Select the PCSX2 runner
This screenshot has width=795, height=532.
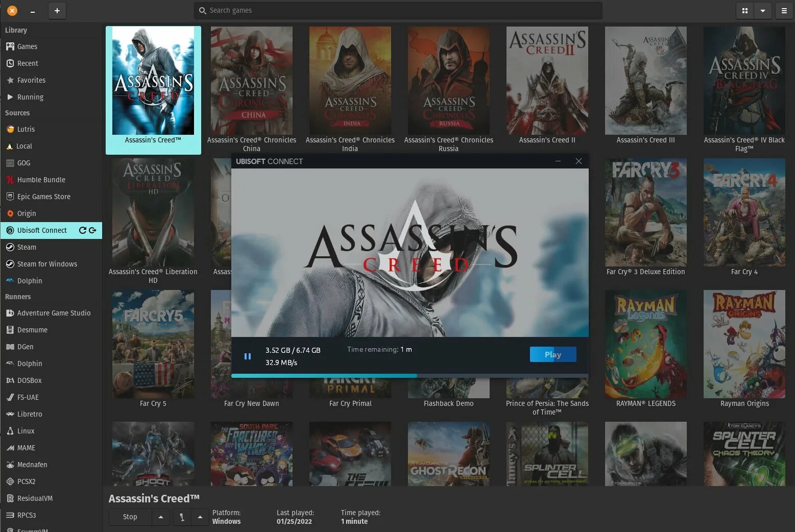(51, 481)
